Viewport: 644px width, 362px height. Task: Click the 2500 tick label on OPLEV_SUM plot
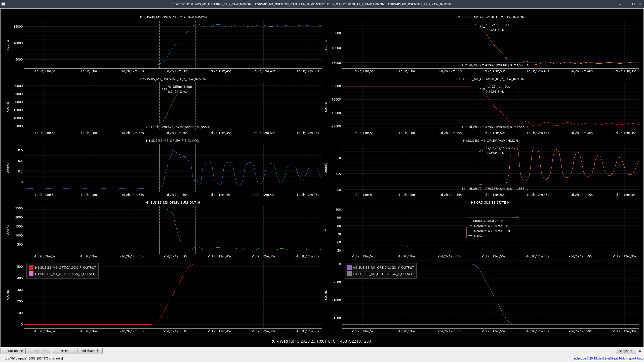pos(19,208)
